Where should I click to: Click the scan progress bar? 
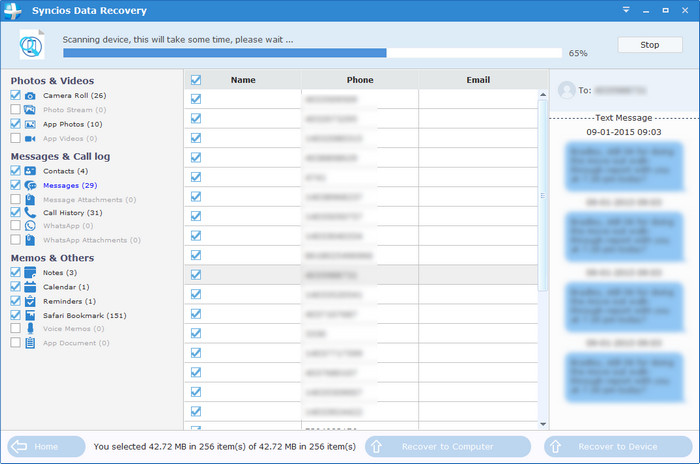(312, 53)
